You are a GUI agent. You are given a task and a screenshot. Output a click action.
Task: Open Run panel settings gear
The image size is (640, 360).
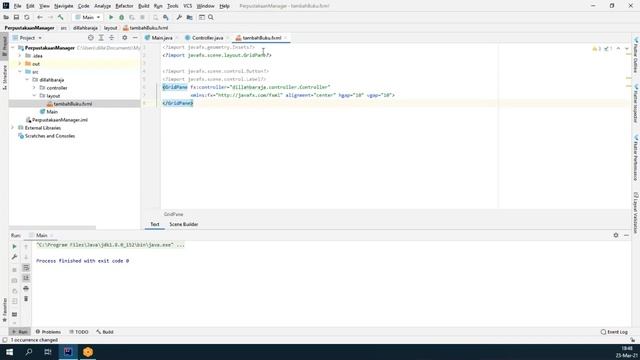616,235
